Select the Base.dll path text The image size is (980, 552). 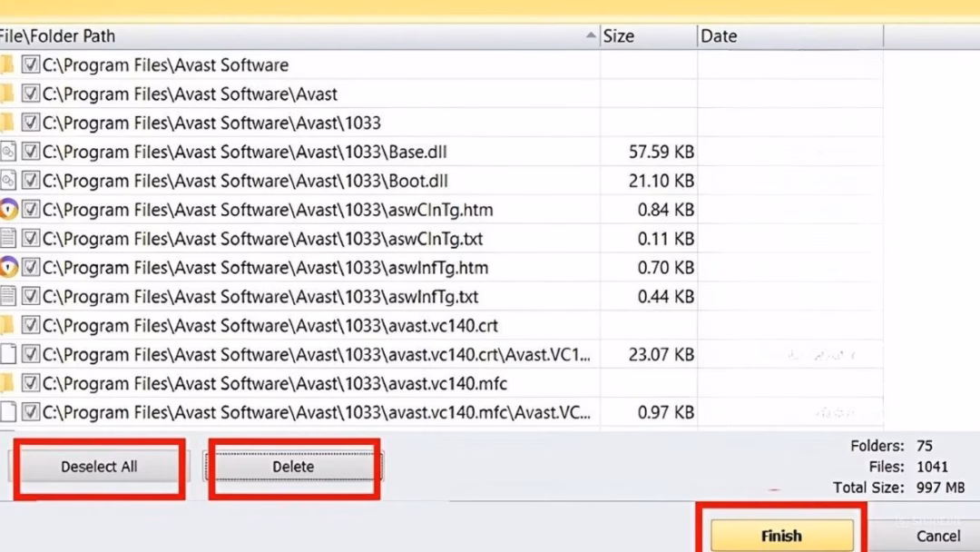coord(244,152)
